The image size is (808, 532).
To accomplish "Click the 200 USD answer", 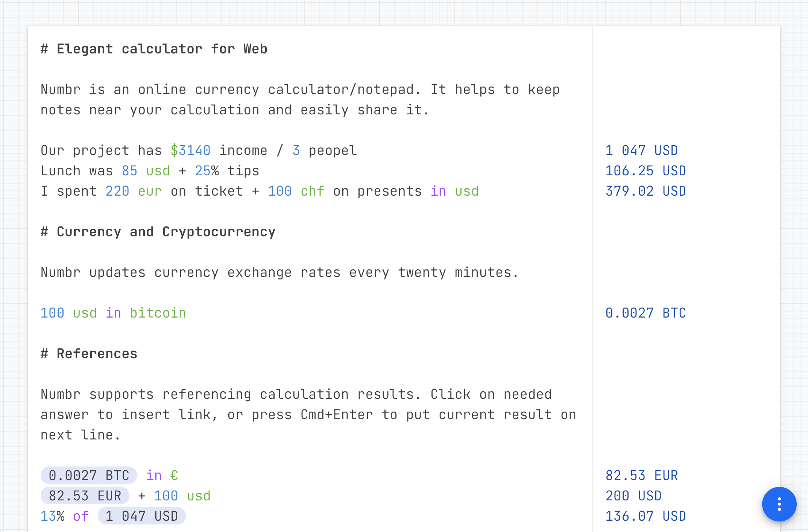I will [633, 496].
